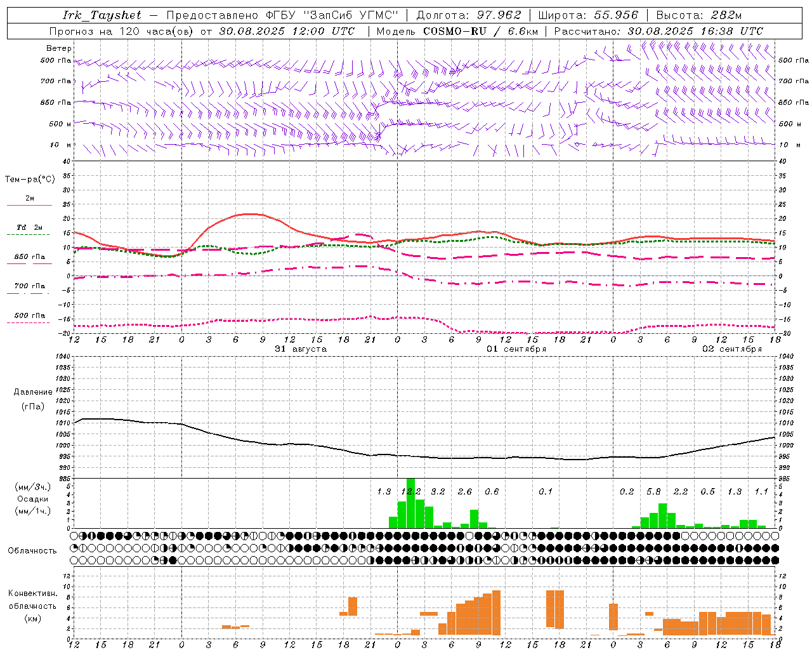Screen dimensions: 812x650
Task: Click the 3-hour precipitation value 0.6
Action: [x=492, y=491]
